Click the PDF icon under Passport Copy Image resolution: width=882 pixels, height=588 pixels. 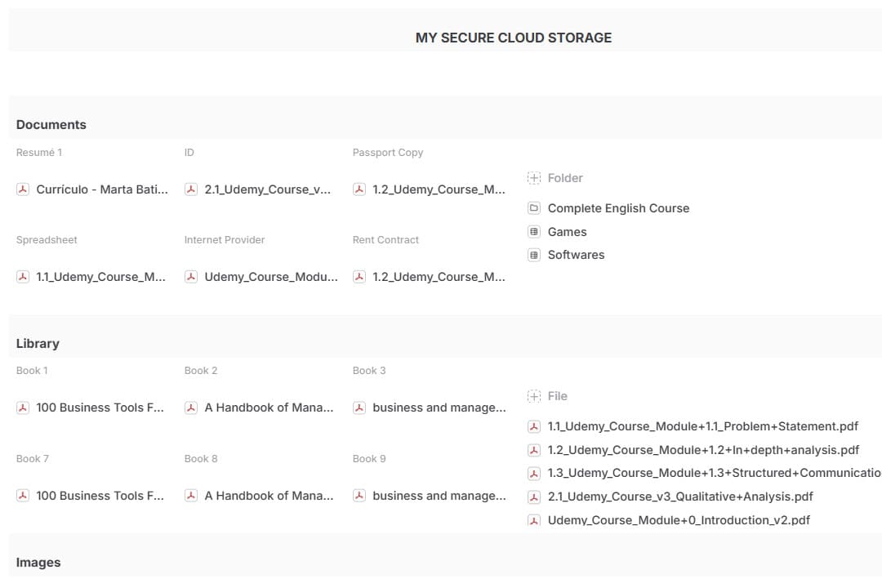tap(359, 189)
